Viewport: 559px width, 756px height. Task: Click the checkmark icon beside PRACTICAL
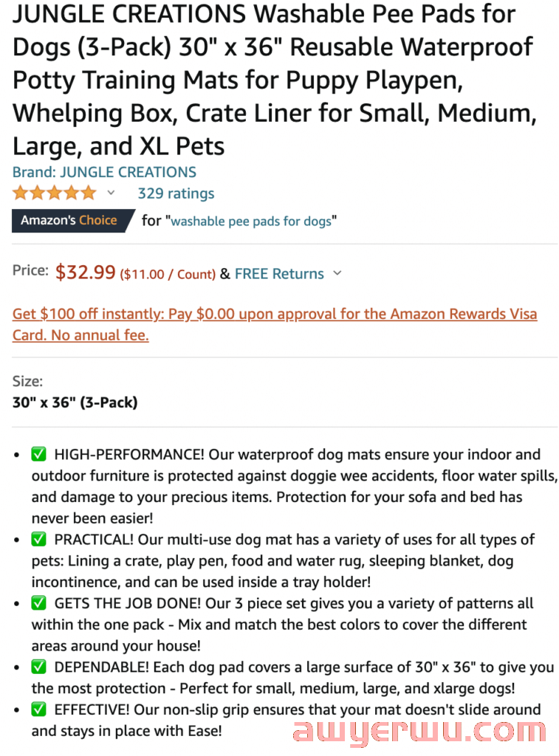point(38,539)
